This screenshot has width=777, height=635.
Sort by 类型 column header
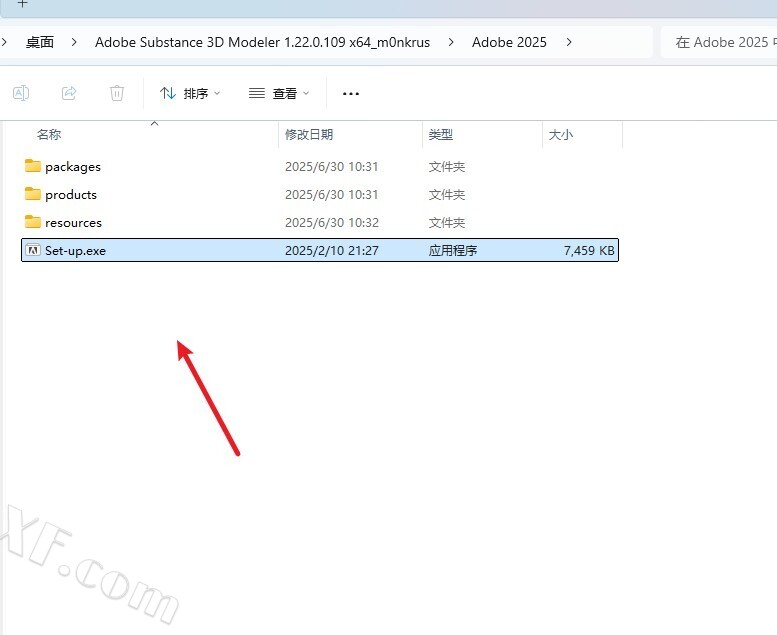tap(441, 134)
